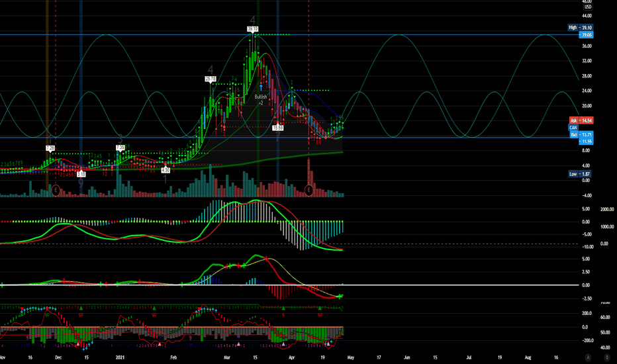The height and width of the screenshot is (364, 617).
Task: Click the 200.0 value on bottom oscillator scale
Action: [x=587, y=313]
